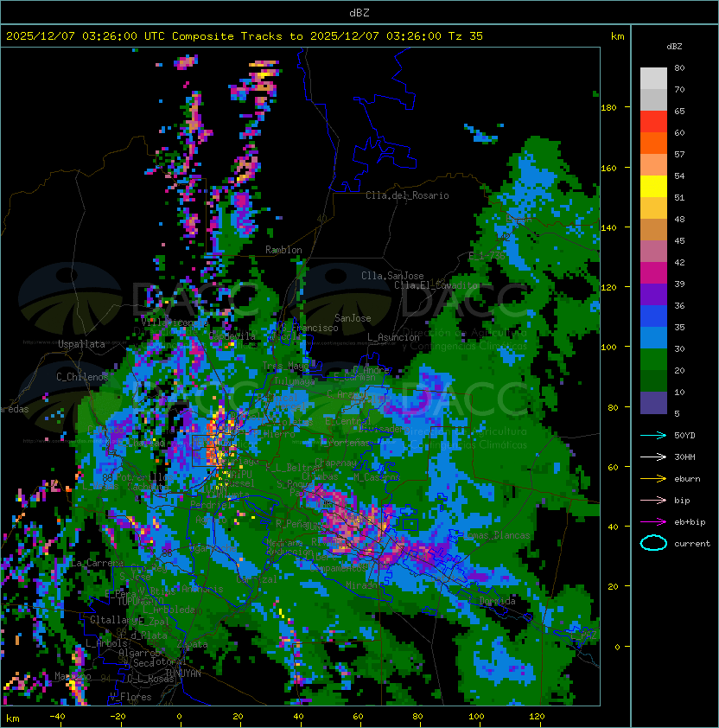Click the Ramblon map label
The width and height of the screenshot is (719, 728).
coord(283,250)
